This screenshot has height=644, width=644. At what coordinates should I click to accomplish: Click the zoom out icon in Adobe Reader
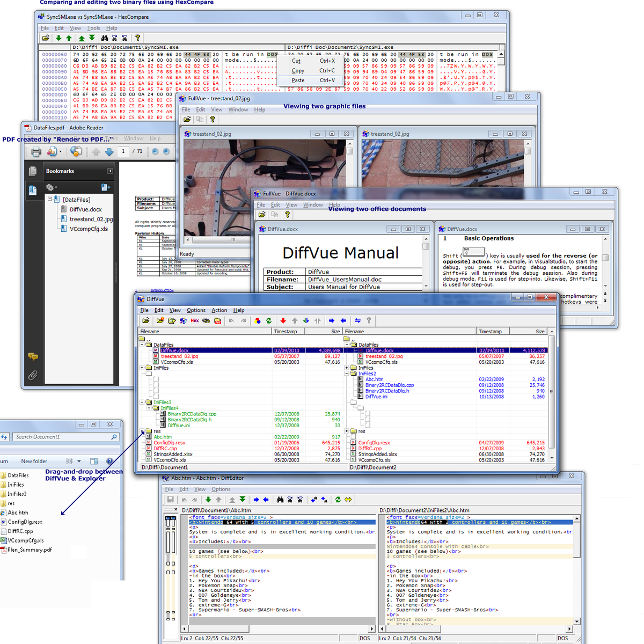pyautogui.click(x=155, y=151)
